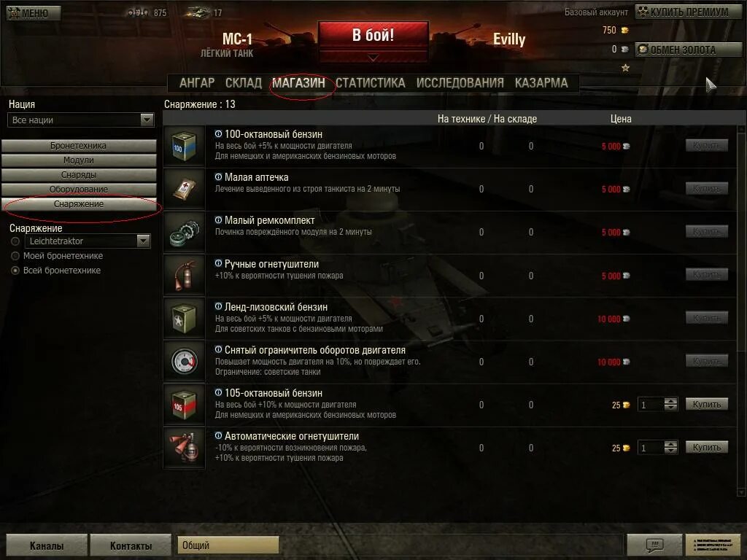The width and height of the screenshot is (747, 560).
Task: Select Моей бронетехнике radio option
Action: (x=15, y=256)
